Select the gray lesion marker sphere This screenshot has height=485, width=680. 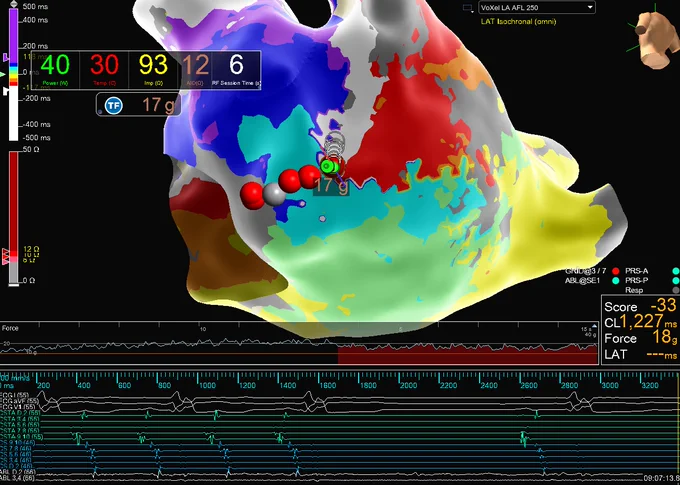point(274,195)
